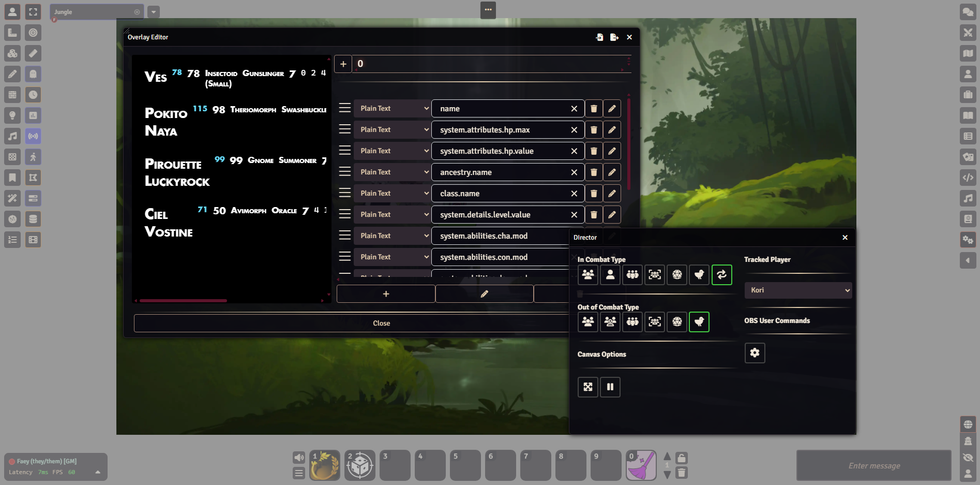980x485 pixels.
Task: Click the clock icon tool
Action: 33,95
